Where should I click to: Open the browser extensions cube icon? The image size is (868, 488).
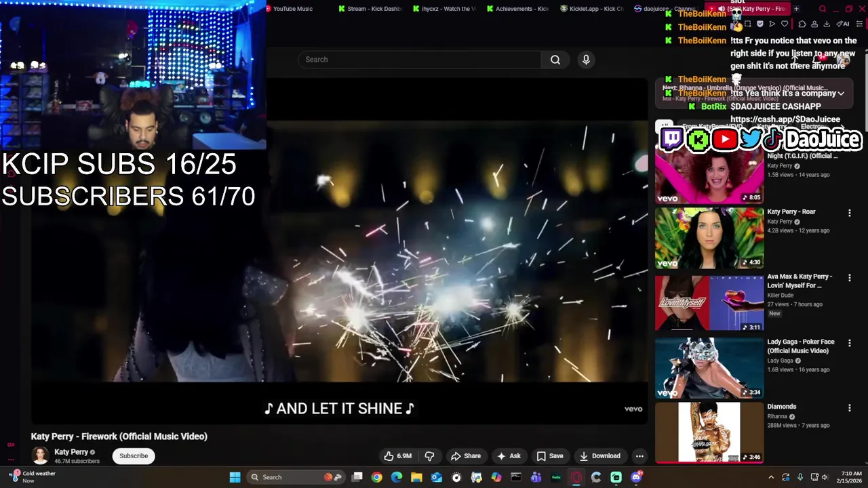point(802,24)
